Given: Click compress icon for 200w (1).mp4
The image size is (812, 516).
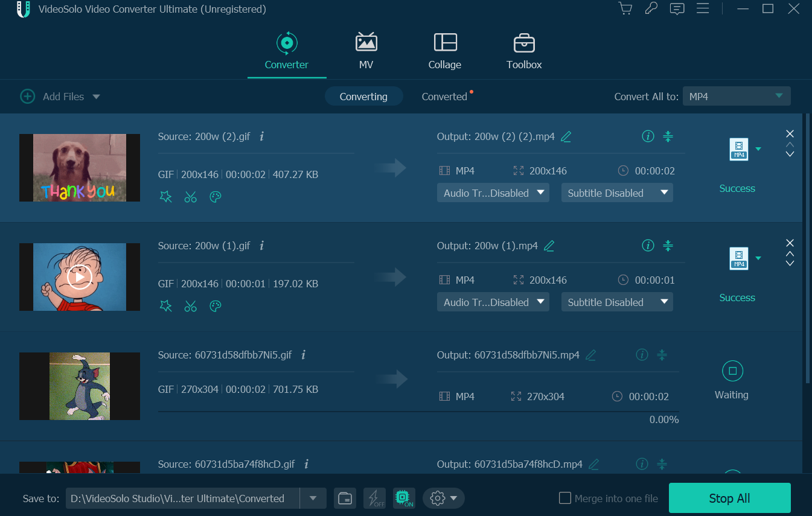Looking at the screenshot, I should [x=668, y=246].
